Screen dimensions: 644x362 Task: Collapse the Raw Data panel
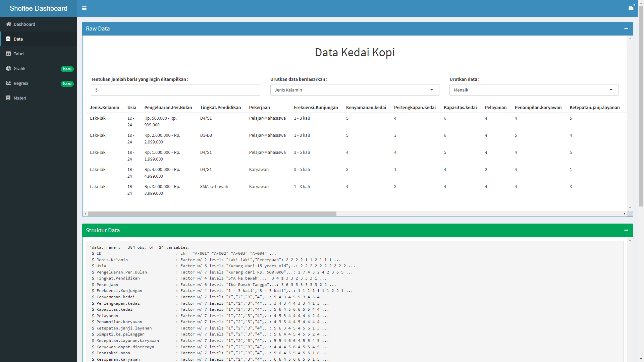tap(626, 28)
